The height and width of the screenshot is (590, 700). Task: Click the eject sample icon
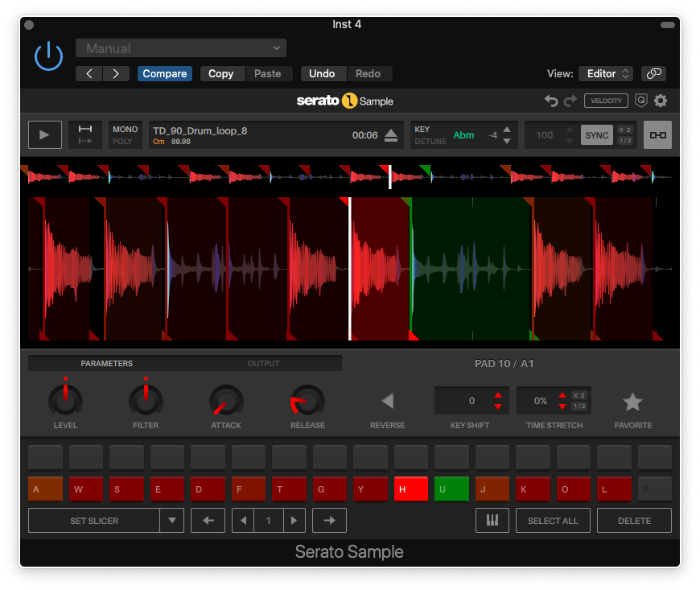coord(391,135)
